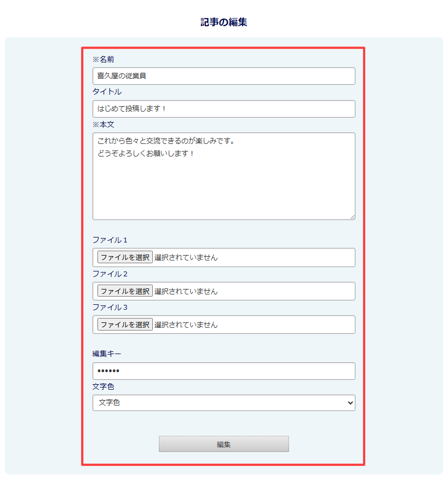
Task: Click the chevron arrow on the 文字色 selector
Action: tap(350, 402)
